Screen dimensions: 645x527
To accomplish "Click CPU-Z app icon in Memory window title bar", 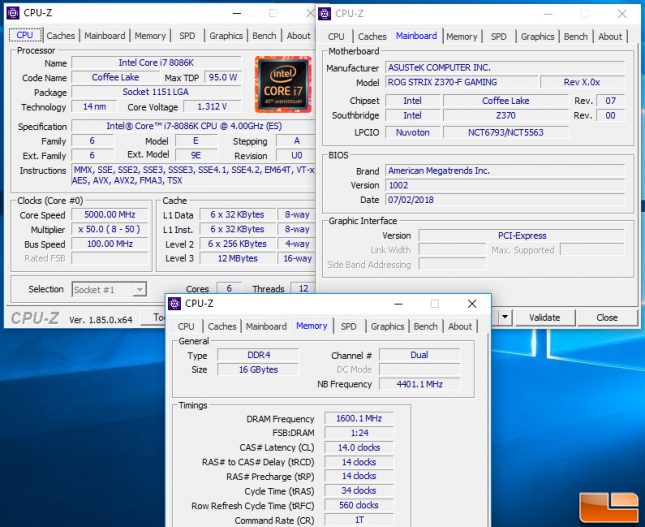I will 174,304.
